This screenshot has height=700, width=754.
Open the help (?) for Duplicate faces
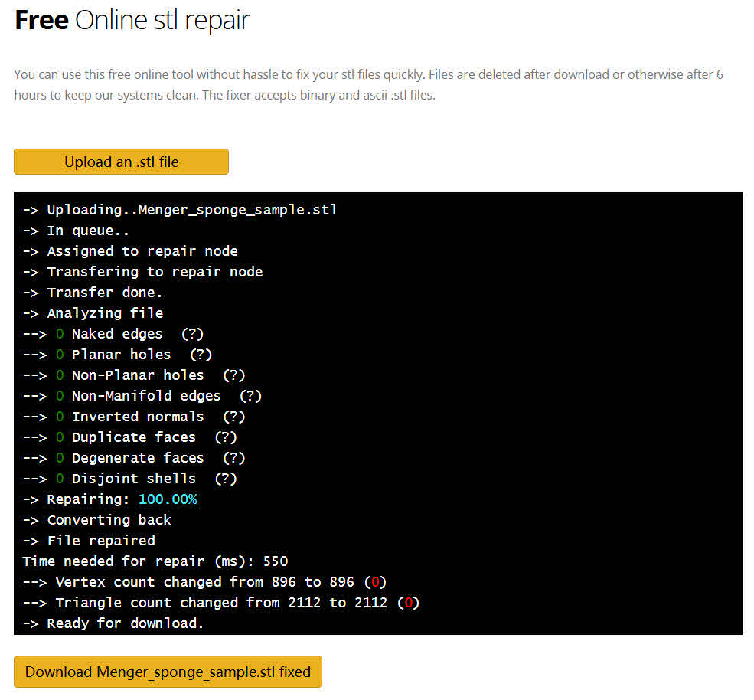pos(226,437)
